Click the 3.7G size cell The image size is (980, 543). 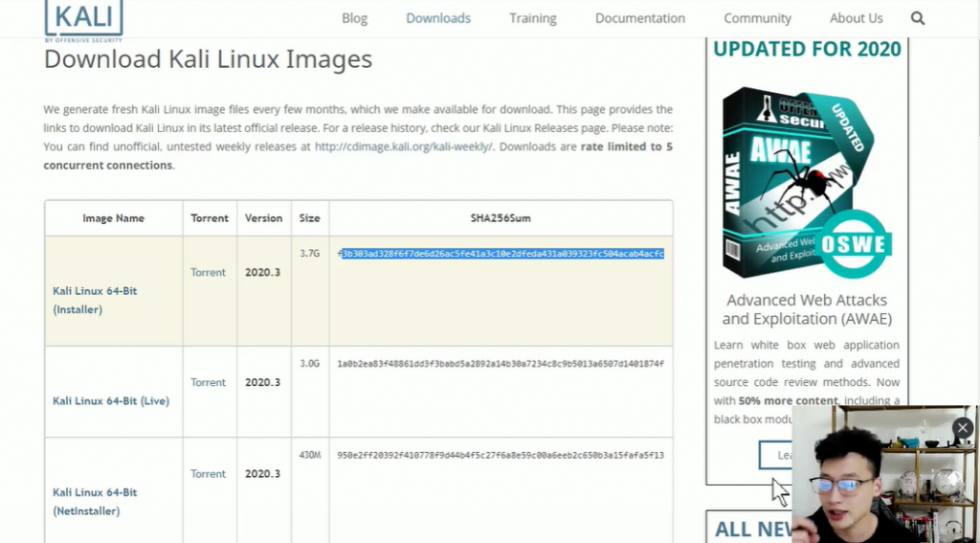point(309,254)
